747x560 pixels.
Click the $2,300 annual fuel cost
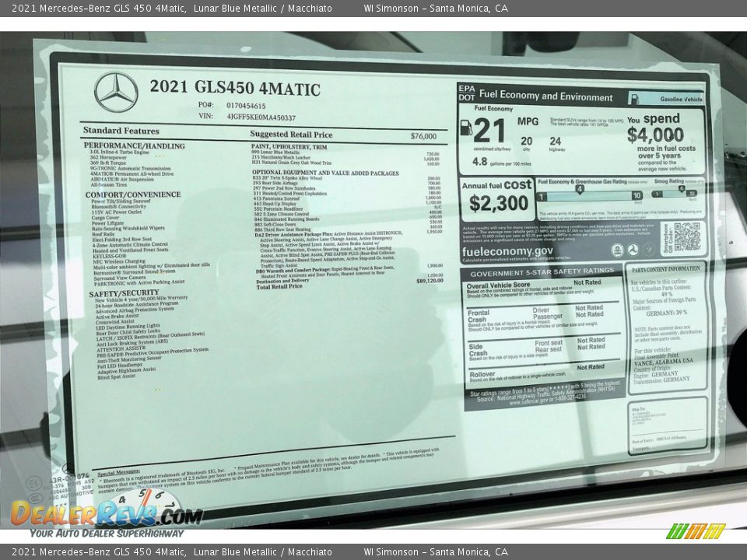pyautogui.click(x=499, y=203)
